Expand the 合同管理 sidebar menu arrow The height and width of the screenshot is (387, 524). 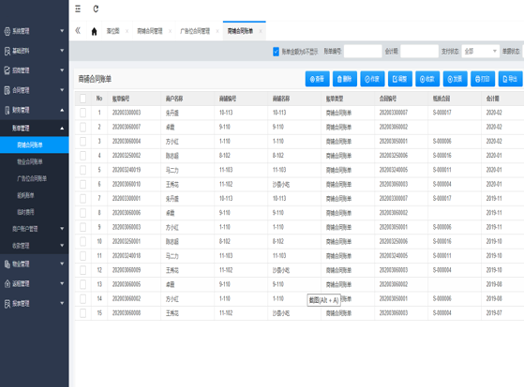(x=62, y=90)
